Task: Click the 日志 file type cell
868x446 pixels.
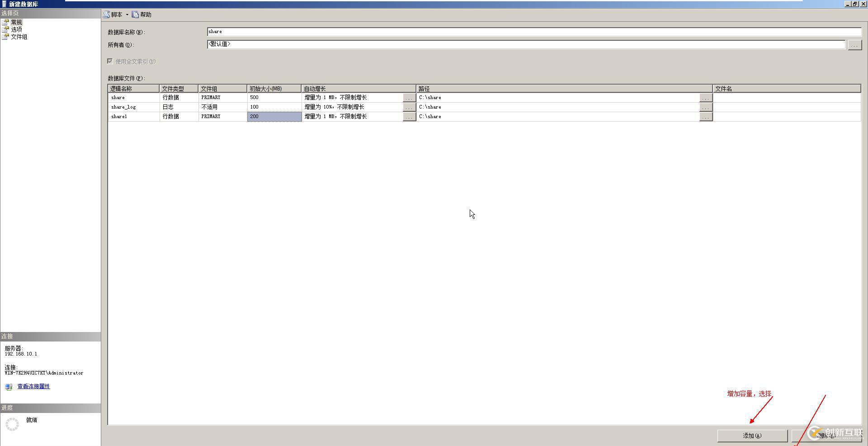Action: tap(179, 107)
